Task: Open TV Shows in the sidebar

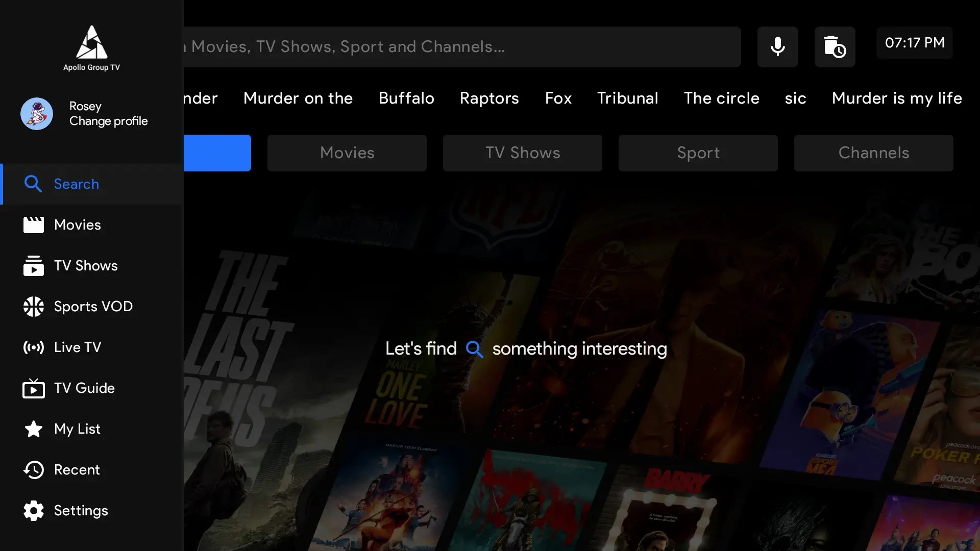Action: point(86,266)
